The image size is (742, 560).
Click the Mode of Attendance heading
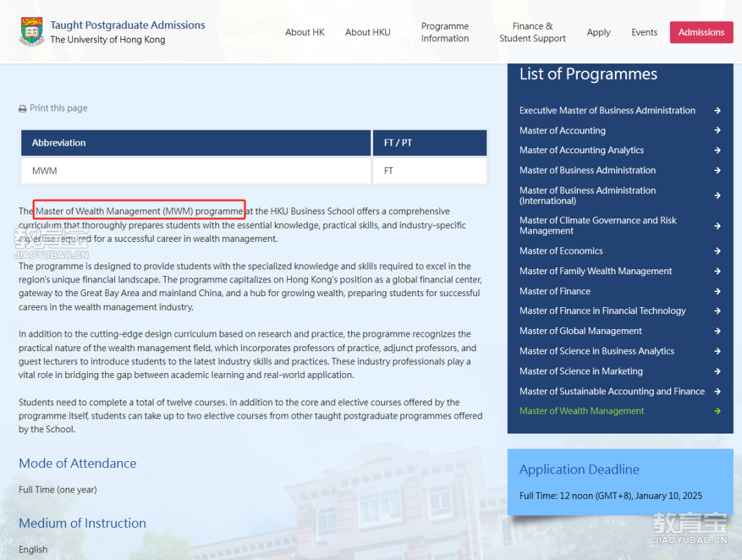click(78, 463)
